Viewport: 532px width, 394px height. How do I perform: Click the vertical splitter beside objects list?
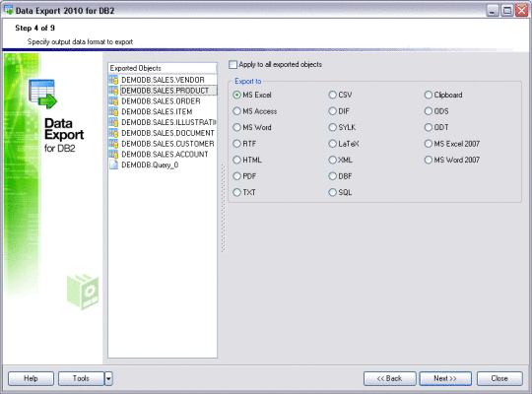(223, 209)
